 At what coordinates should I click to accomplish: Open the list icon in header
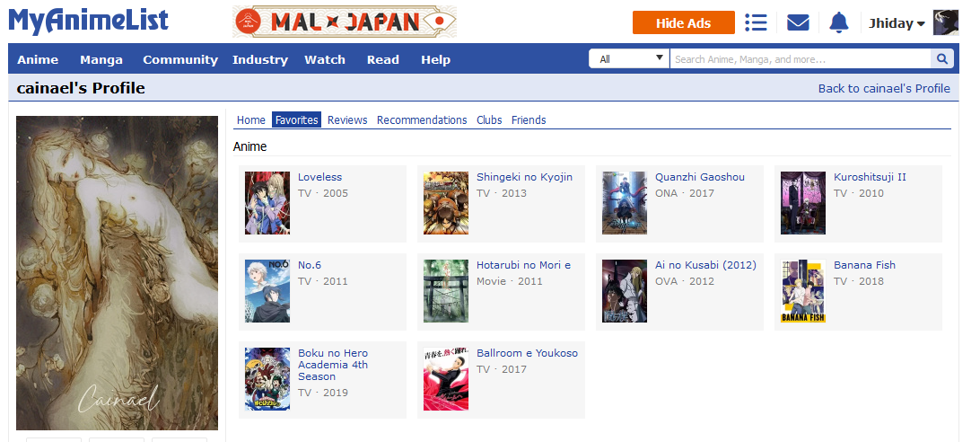(756, 23)
